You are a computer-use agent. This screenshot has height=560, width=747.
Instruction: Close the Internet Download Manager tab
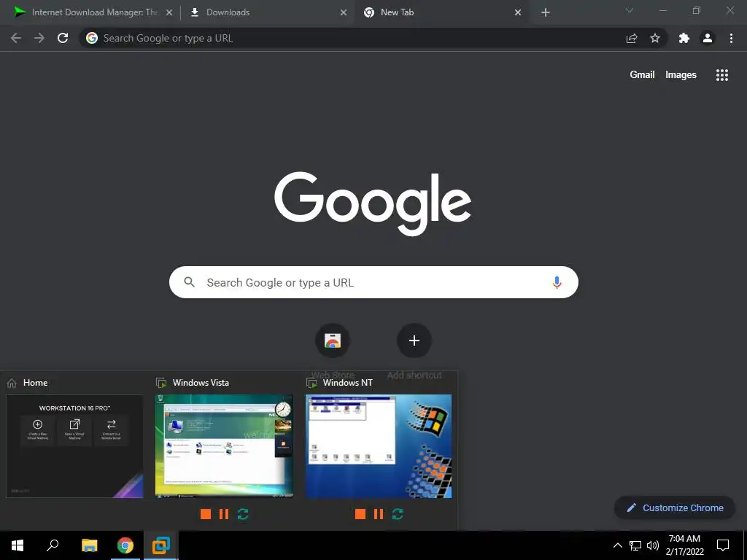(169, 12)
